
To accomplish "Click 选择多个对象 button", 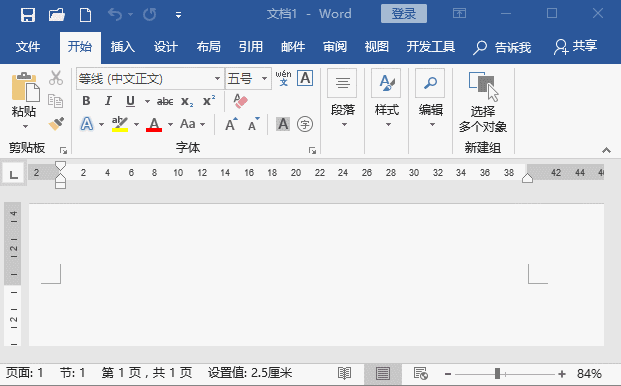I will [x=483, y=102].
